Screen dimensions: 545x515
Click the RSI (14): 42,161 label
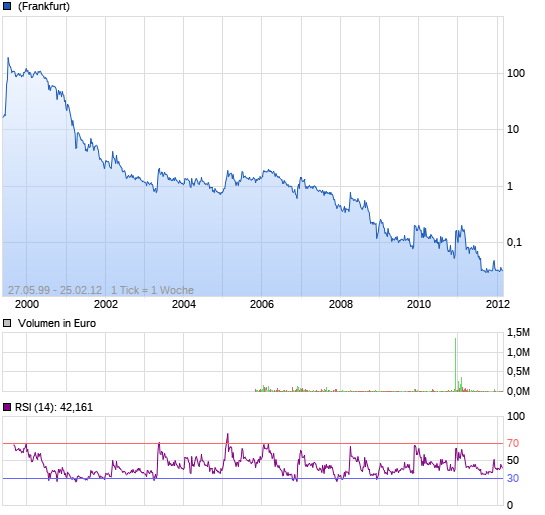[54, 407]
